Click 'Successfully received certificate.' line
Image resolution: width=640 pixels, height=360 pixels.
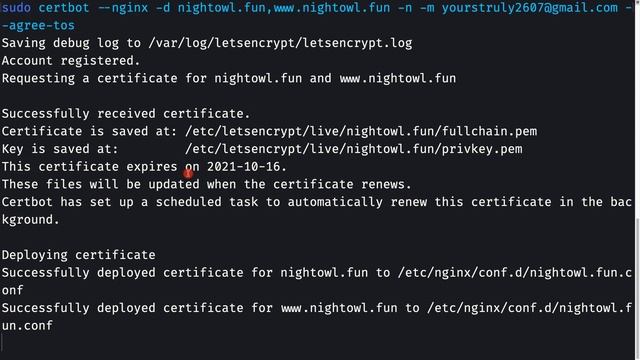pyautogui.click(x=126, y=114)
